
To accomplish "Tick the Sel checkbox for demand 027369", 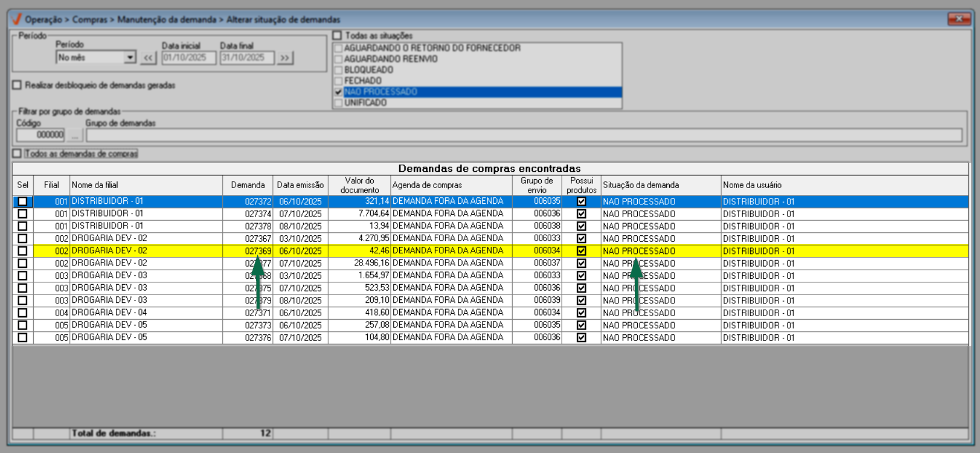I will (x=23, y=251).
